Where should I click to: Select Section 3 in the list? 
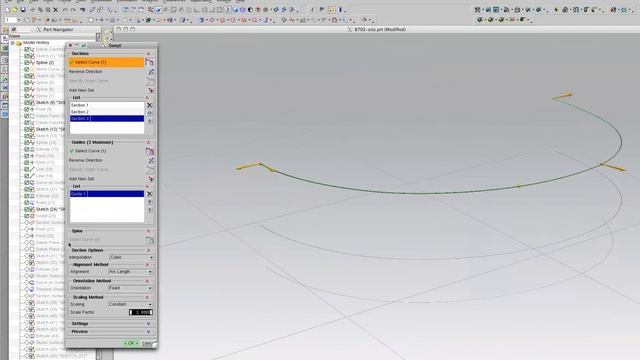107,118
